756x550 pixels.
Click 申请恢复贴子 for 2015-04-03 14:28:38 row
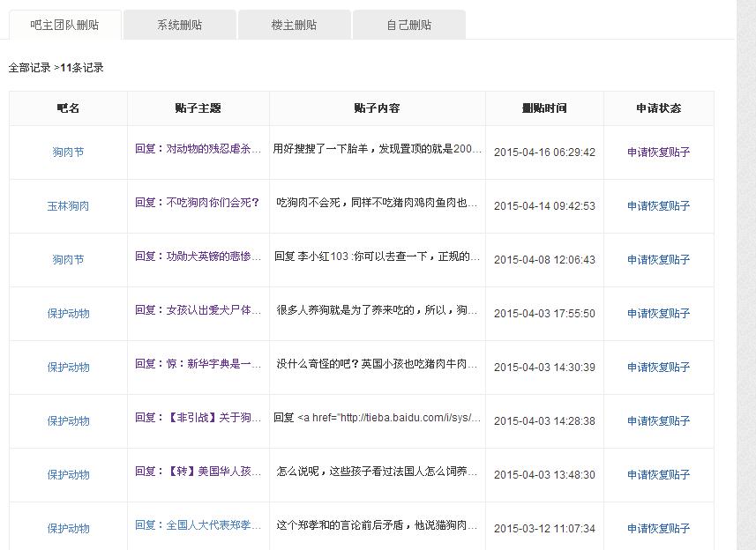659,421
